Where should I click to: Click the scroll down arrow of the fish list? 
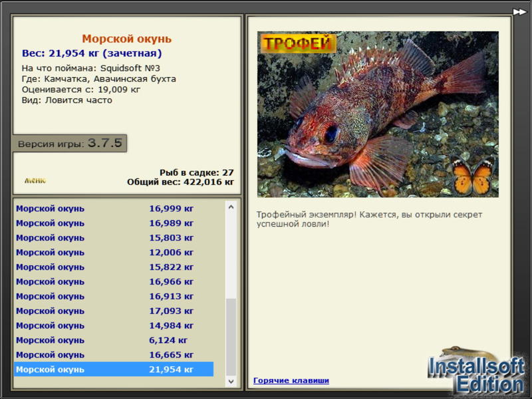click(231, 381)
